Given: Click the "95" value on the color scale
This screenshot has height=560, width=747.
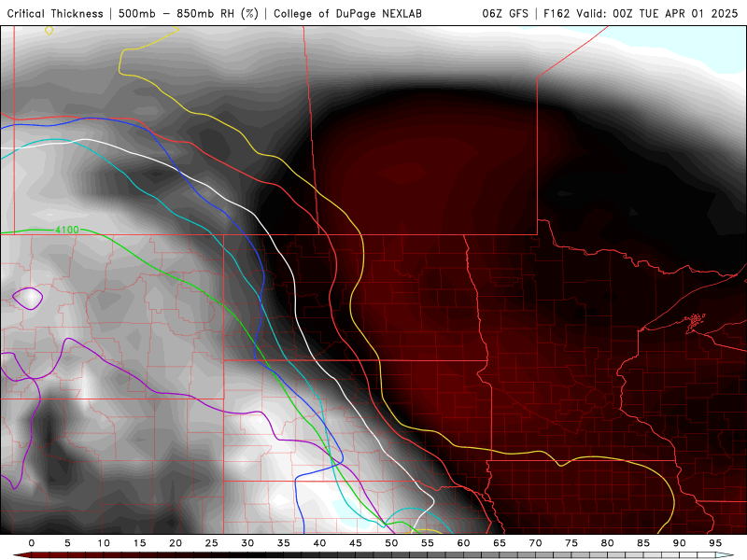Looking at the screenshot, I should [x=714, y=543].
